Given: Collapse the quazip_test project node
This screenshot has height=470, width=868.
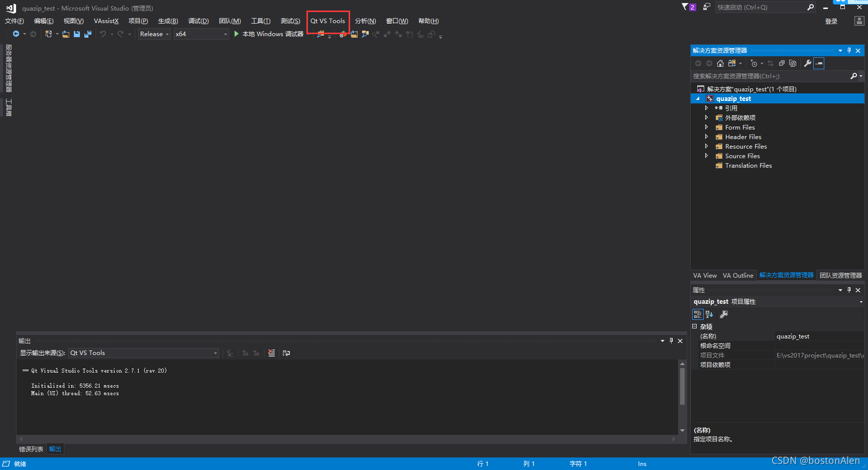Looking at the screenshot, I should pos(698,99).
